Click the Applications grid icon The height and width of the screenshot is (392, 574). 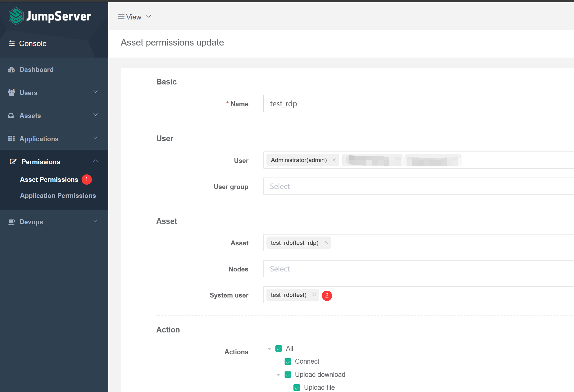[11, 138]
